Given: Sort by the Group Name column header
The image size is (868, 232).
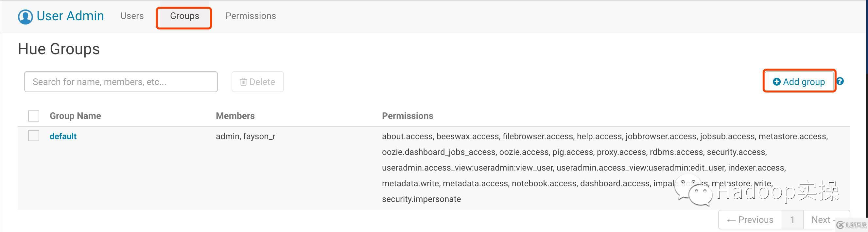Looking at the screenshot, I should pyautogui.click(x=75, y=116).
